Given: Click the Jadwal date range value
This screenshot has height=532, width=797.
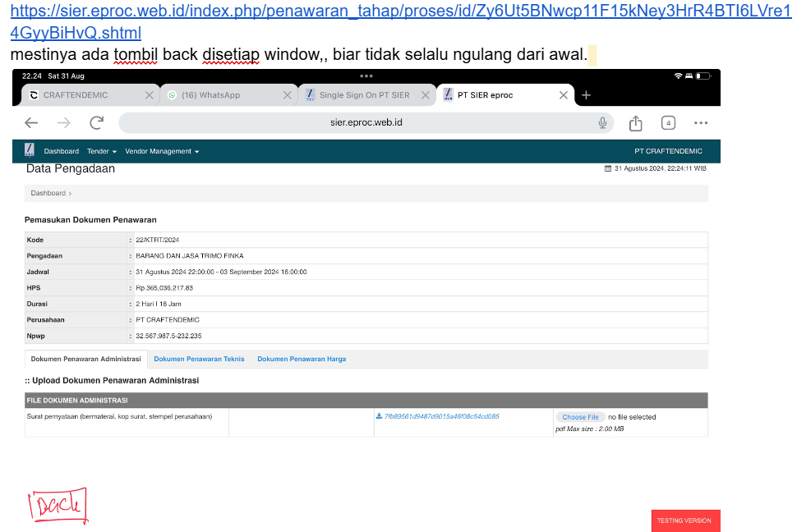Looking at the screenshot, I should pyautogui.click(x=221, y=272).
